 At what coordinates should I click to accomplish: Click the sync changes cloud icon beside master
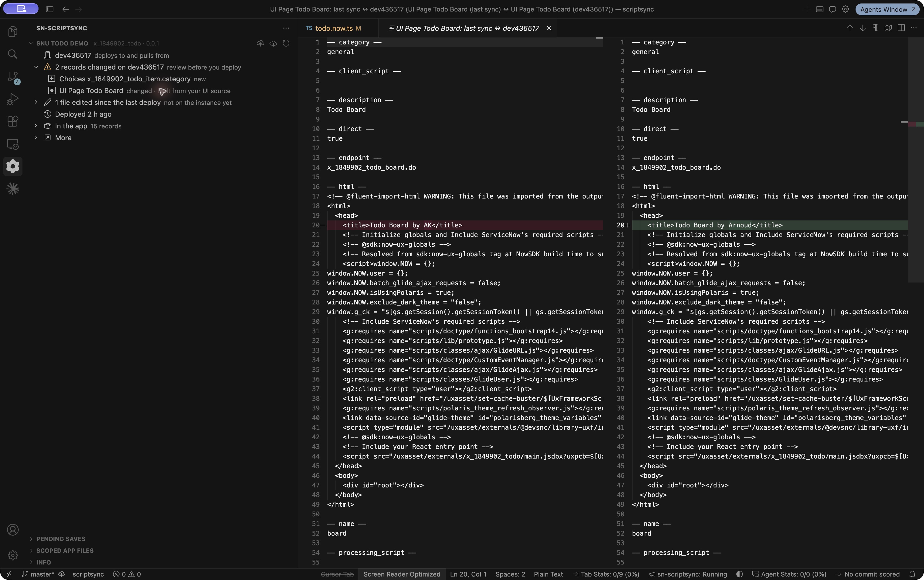pyautogui.click(x=61, y=574)
